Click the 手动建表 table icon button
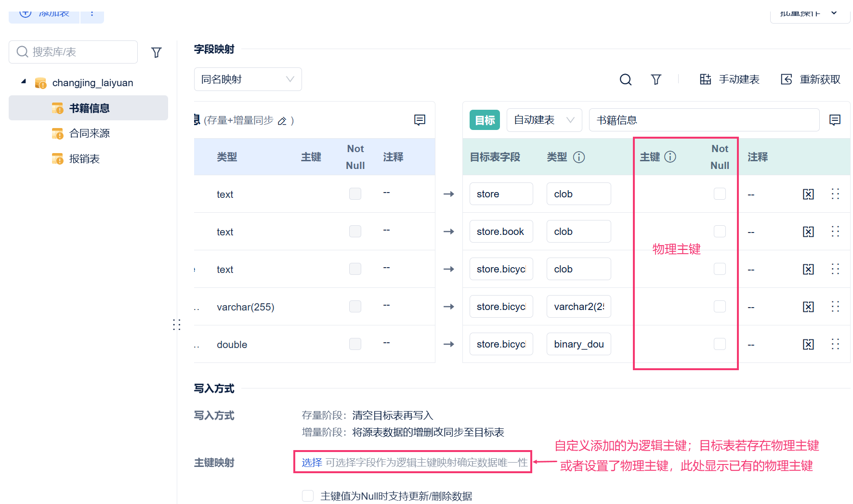 click(x=705, y=79)
